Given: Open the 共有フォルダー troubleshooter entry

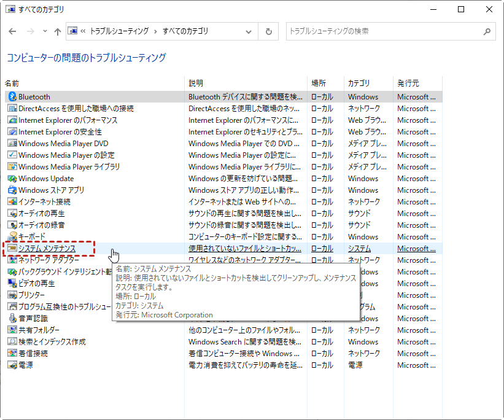Looking at the screenshot, I should tap(39, 330).
